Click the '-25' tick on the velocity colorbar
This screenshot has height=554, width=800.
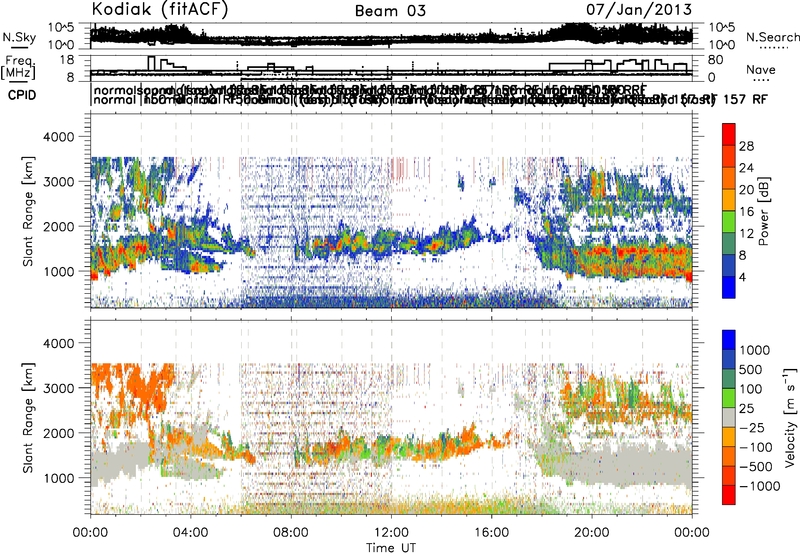(x=752, y=427)
